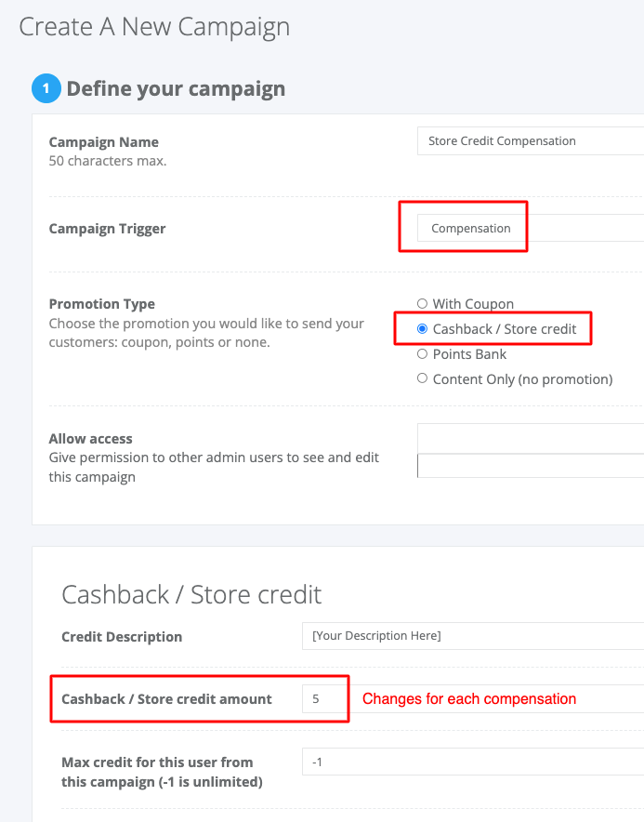This screenshot has width=644, height=822.
Task: Click the Define your campaign step title
Action: coord(176,88)
